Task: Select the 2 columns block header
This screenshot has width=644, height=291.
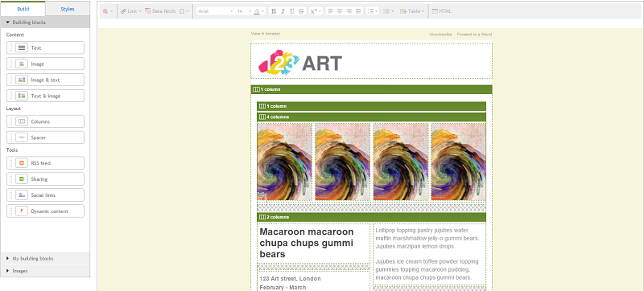Action: [372, 217]
